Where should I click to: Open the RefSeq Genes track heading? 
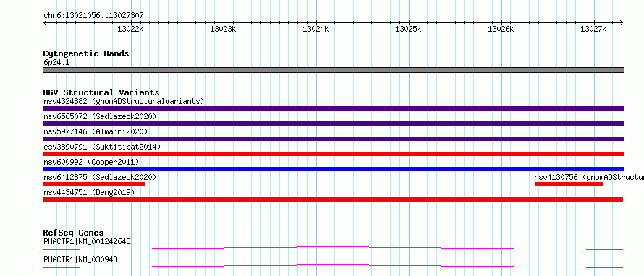coord(74,233)
